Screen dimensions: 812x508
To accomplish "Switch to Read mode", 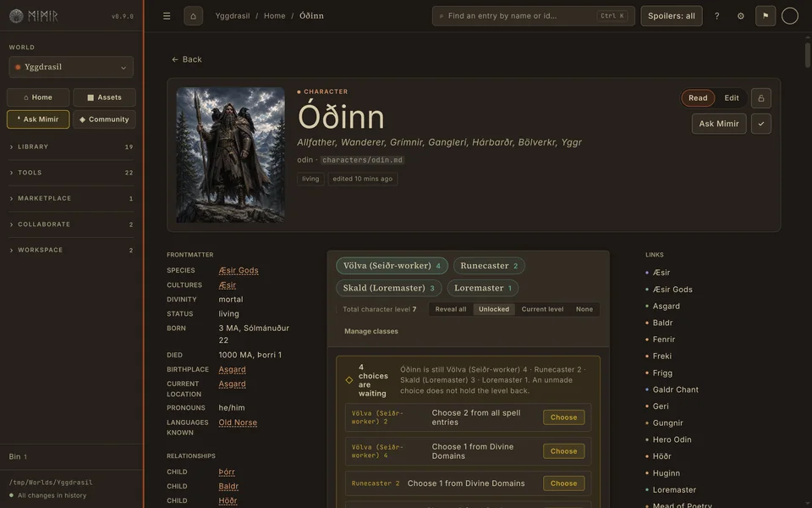I will click(x=698, y=98).
